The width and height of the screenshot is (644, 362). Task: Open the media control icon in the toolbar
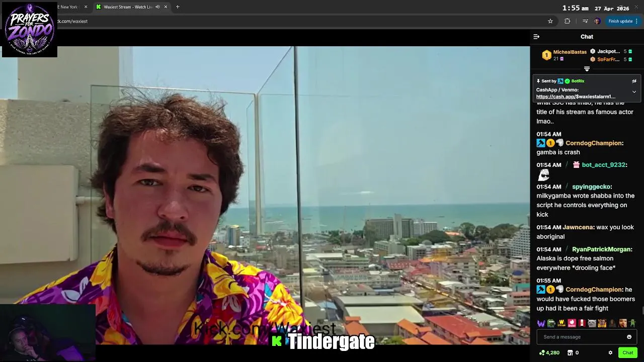point(585,21)
